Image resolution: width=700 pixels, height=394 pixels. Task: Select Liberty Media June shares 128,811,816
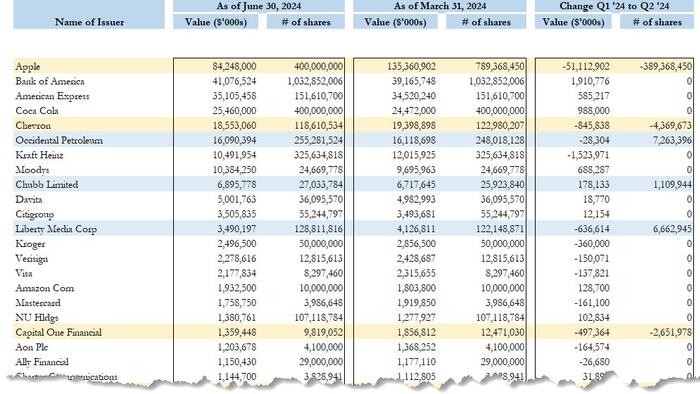point(318,228)
